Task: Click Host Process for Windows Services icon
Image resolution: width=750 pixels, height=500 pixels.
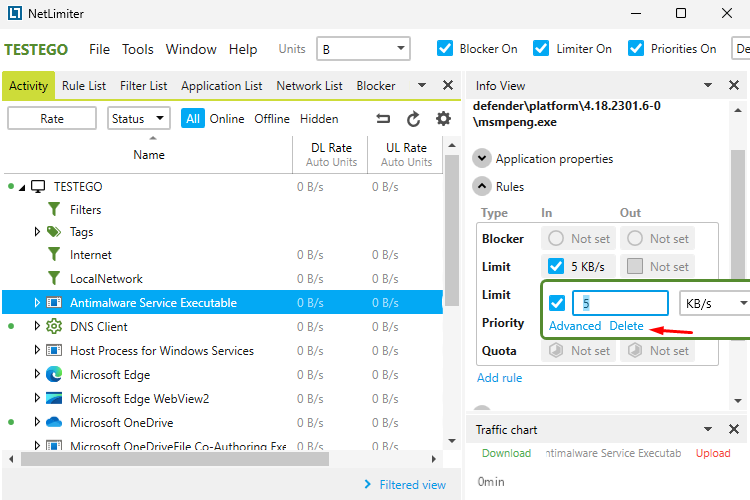Action: 54,351
